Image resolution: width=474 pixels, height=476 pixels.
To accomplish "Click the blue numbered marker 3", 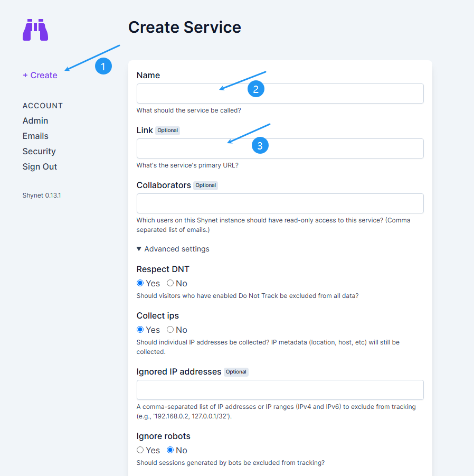I will pyautogui.click(x=260, y=145).
